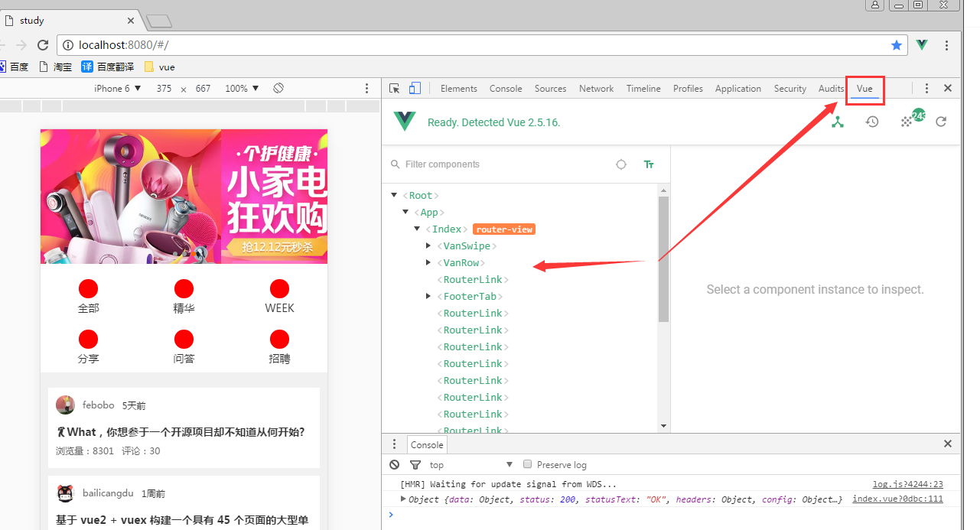980x530 pixels.
Task: Open device toolbar more options menu
Action: click(x=367, y=89)
